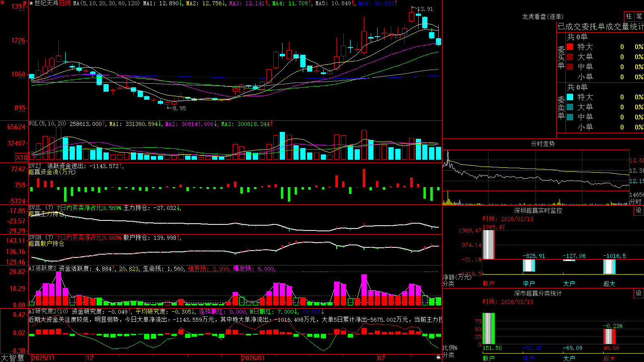Click the small red square icon top-left
Viewport: 644px width, 362px height.
[x=2, y=2]
